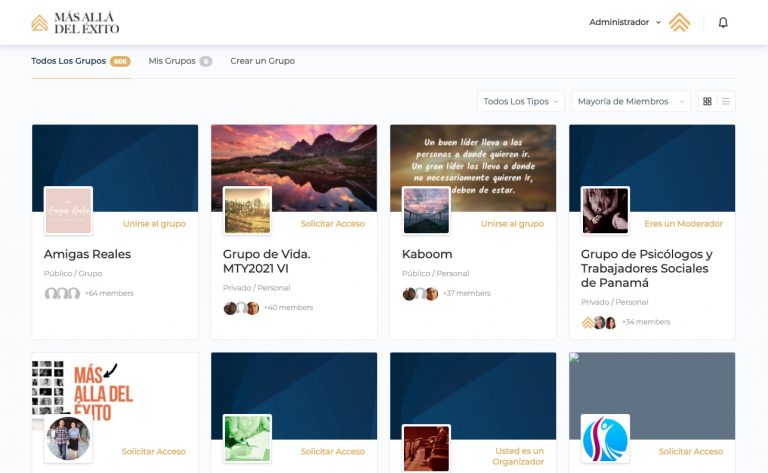Open the Kaboom group title link
The width and height of the screenshot is (768, 473).
coord(427,254)
